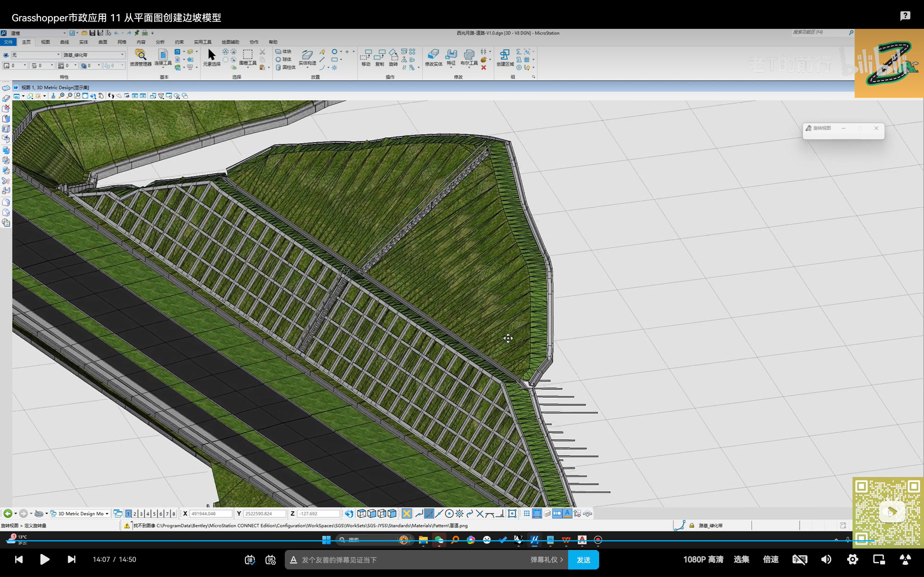Screen dimensions: 924x577
Task: Toggle view number 2 button
Action: coord(135,514)
